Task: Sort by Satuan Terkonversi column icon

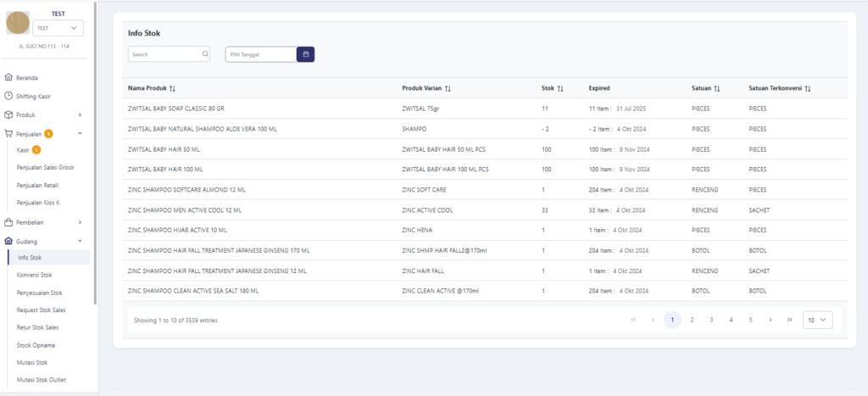Action: [808, 88]
